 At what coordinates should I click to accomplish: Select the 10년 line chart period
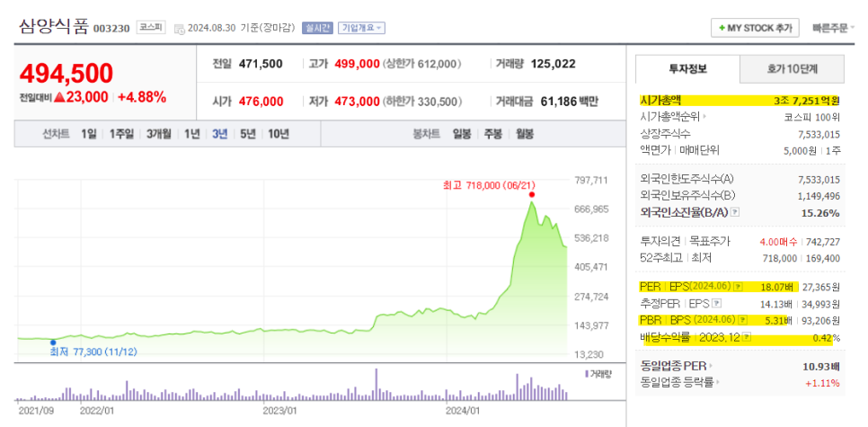pos(278,134)
